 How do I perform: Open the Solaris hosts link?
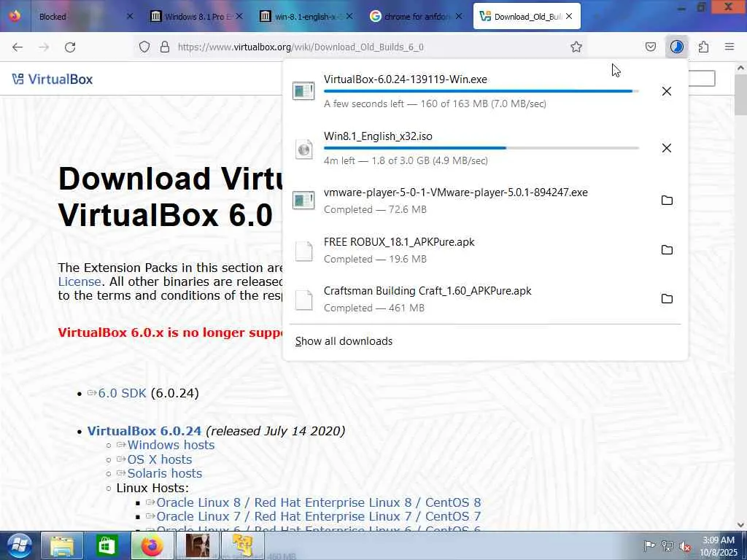pos(164,473)
